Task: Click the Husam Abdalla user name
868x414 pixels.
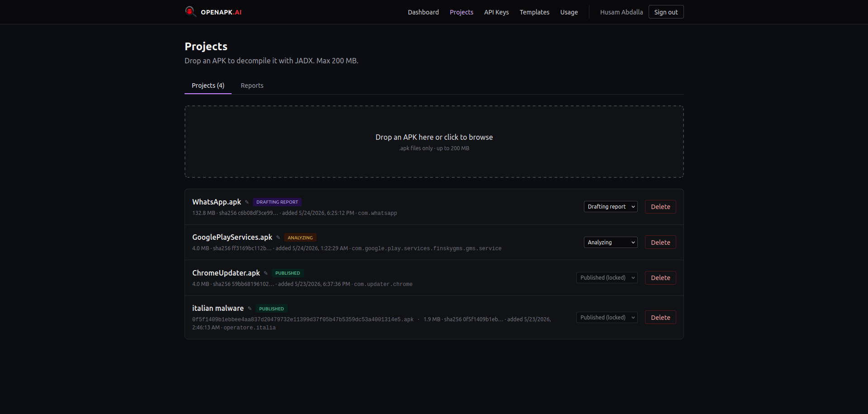Action: click(621, 12)
